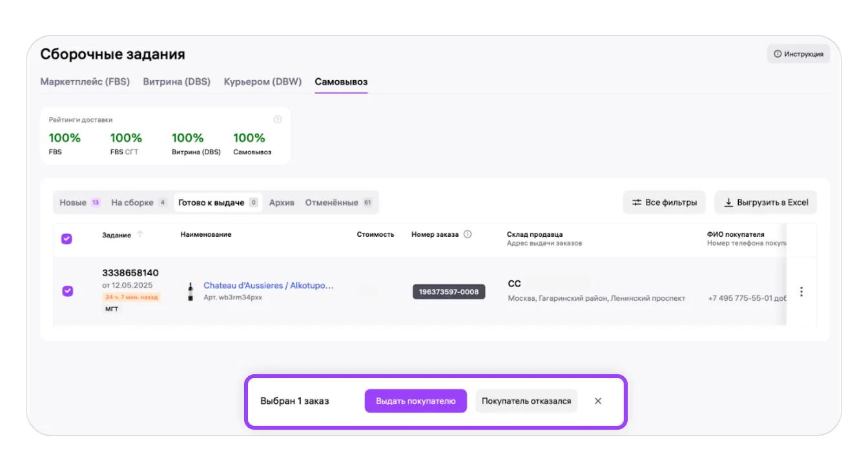Download table via Выгрузить в Excel
Viewport: 868px width, 471px height.
[766, 203]
